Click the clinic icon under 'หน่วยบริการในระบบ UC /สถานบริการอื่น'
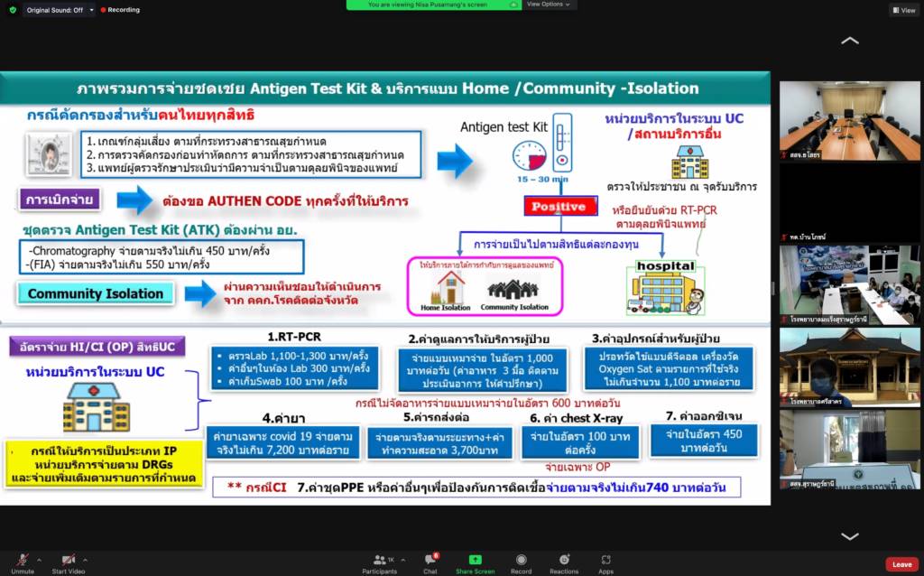 689,163
